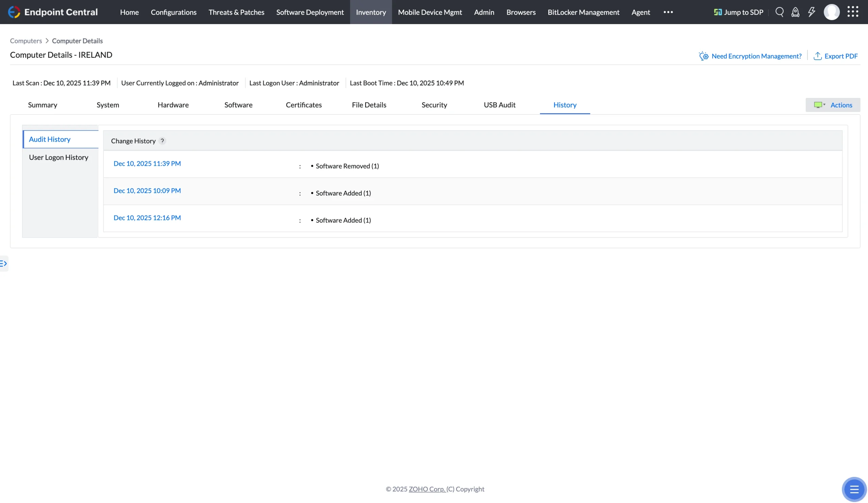This screenshot has width=868, height=503.
Task: Click the Software Removed (1) text
Action: pos(347,166)
